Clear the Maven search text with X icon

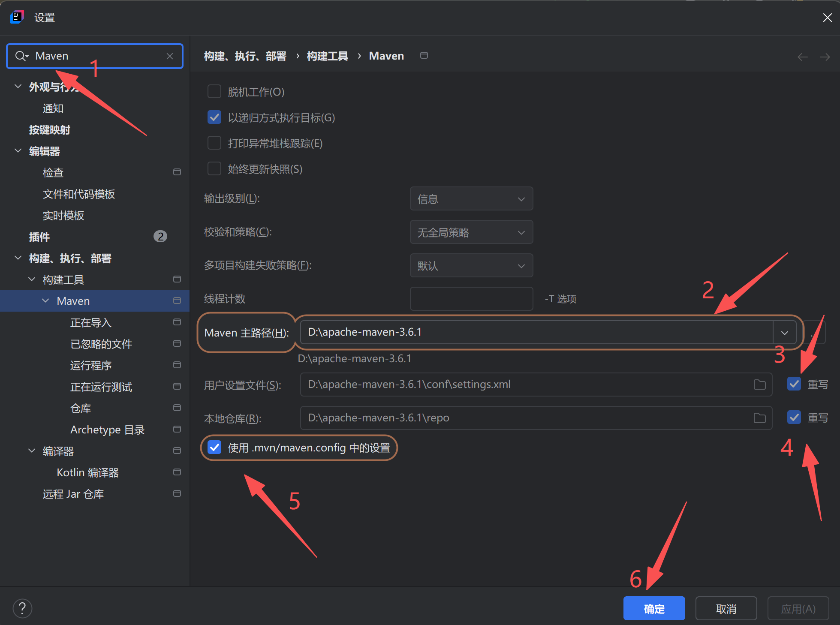(170, 56)
